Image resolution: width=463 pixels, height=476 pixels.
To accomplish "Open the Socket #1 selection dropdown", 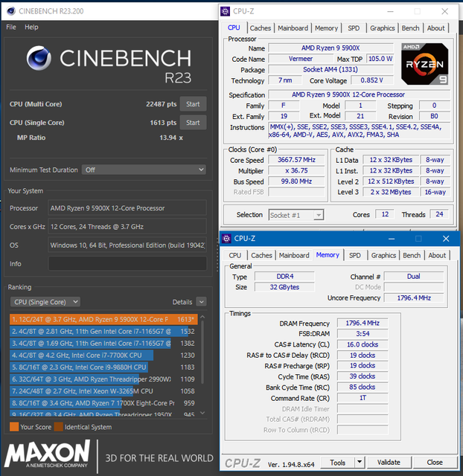I will [296, 215].
